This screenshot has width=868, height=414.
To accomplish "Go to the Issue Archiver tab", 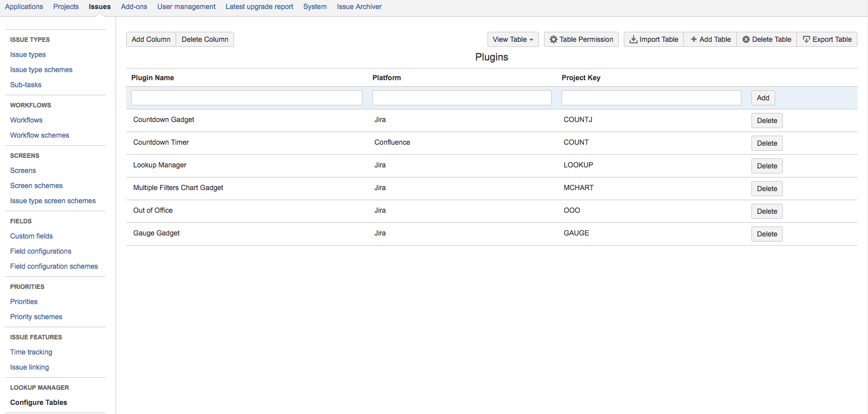I will click(x=359, y=7).
